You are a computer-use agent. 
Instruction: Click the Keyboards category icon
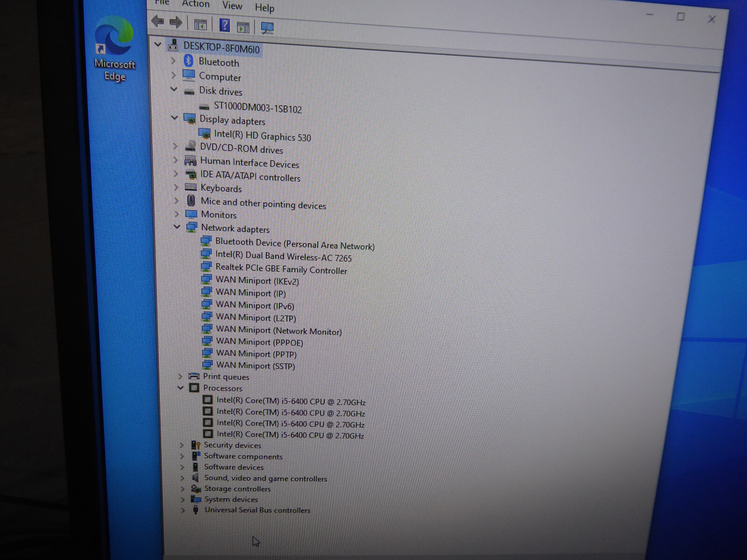[x=190, y=187]
